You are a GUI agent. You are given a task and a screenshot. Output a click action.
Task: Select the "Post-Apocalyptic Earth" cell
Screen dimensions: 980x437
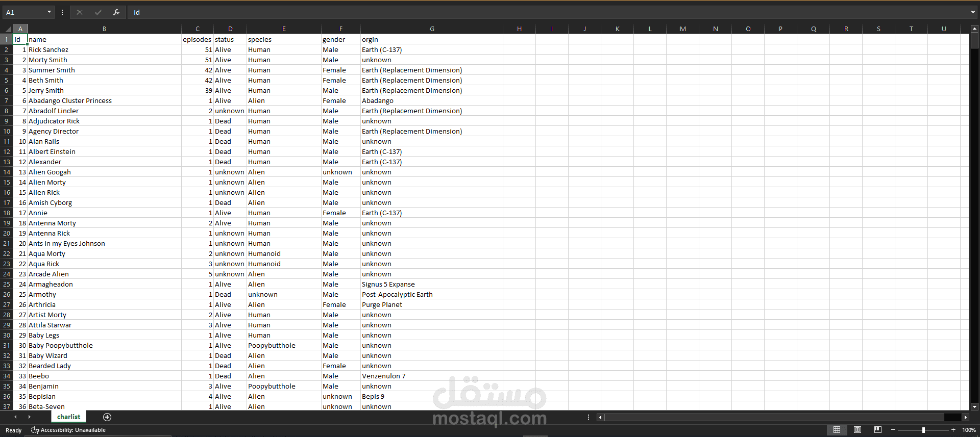[432, 294]
